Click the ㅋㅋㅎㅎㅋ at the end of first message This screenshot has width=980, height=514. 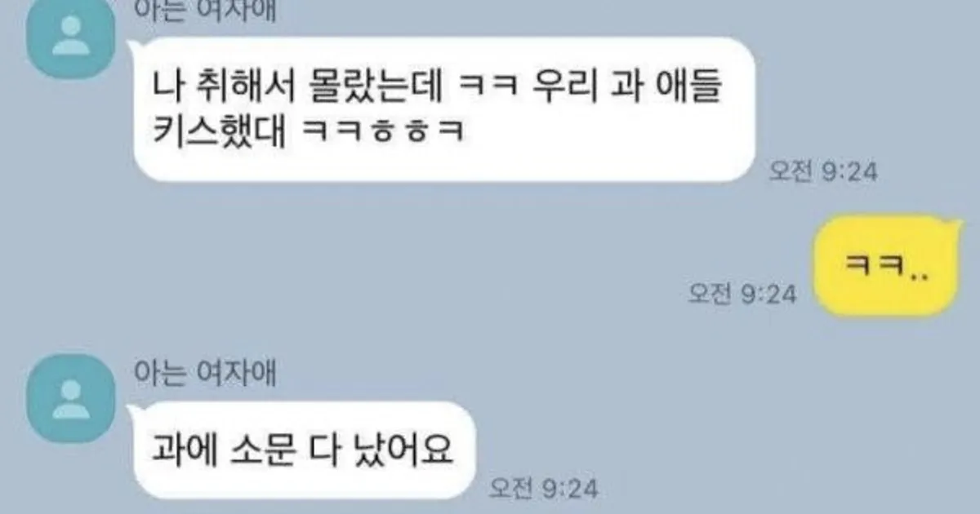[383, 131]
